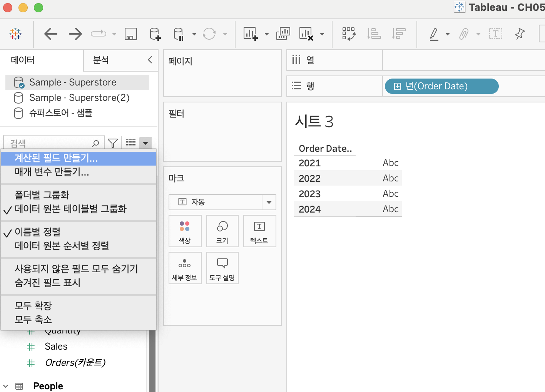Choose 매개 변수 만들기... menu item
The image size is (545, 392).
79,172
